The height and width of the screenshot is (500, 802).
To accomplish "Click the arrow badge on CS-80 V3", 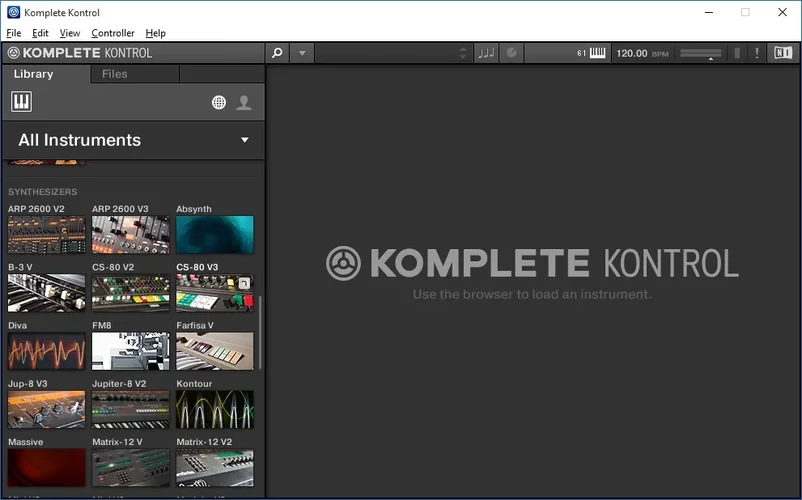I will (x=244, y=283).
